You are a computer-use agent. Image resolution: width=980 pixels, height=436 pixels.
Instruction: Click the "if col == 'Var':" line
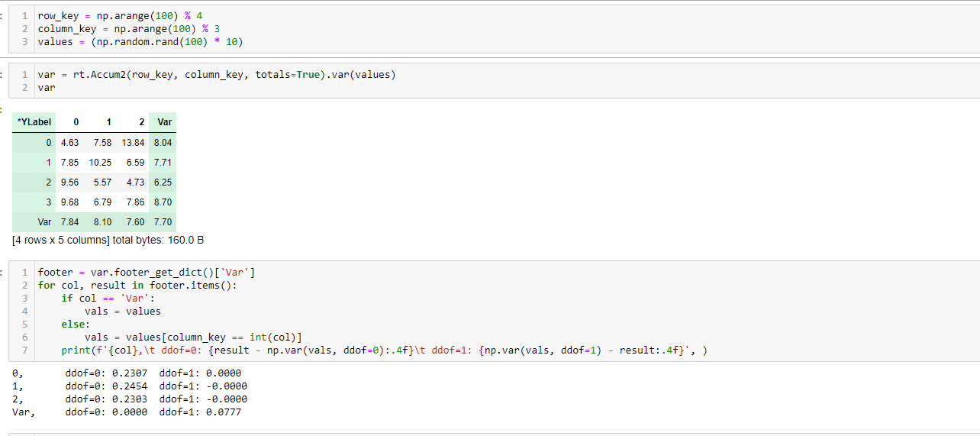click(108, 298)
